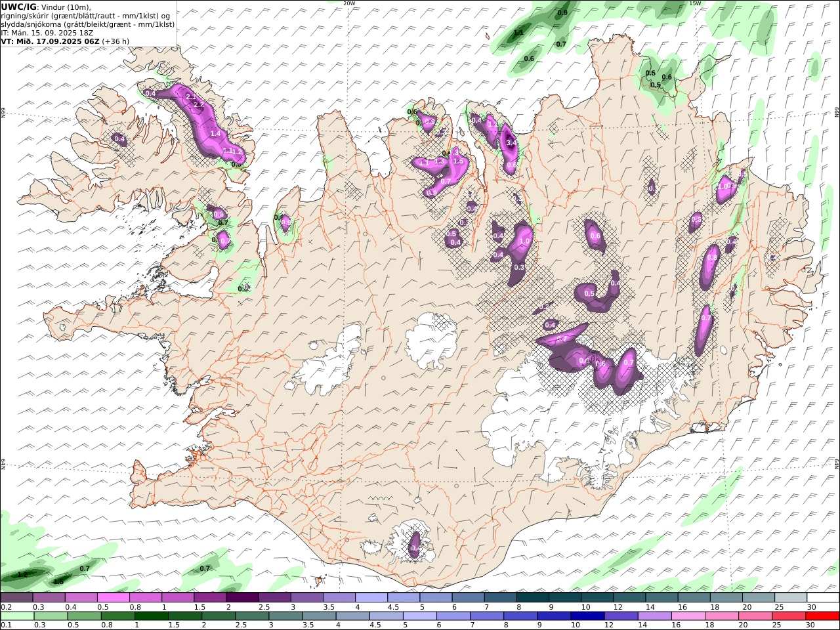
Task: Click the 3.4 precipitation value on the map
Action: (512, 142)
